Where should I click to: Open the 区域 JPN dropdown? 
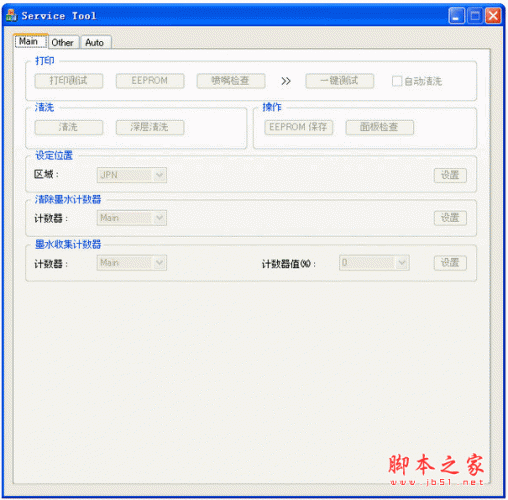[132, 175]
